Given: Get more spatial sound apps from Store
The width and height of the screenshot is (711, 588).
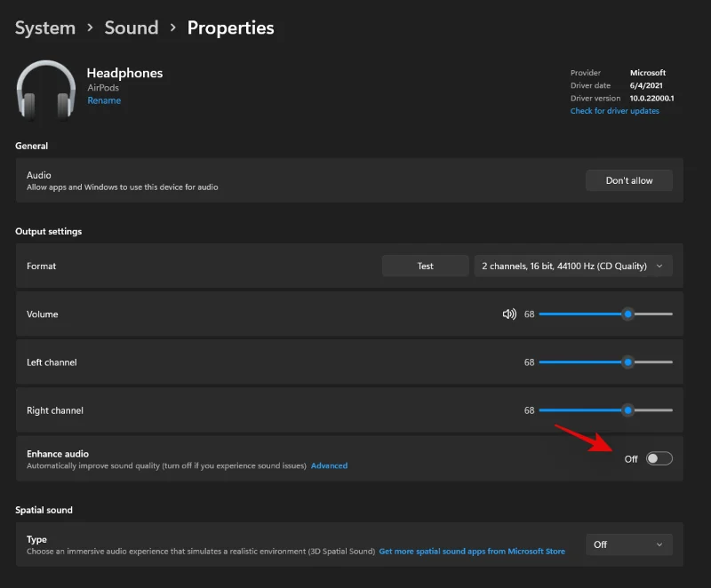Looking at the screenshot, I should tap(472, 552).
